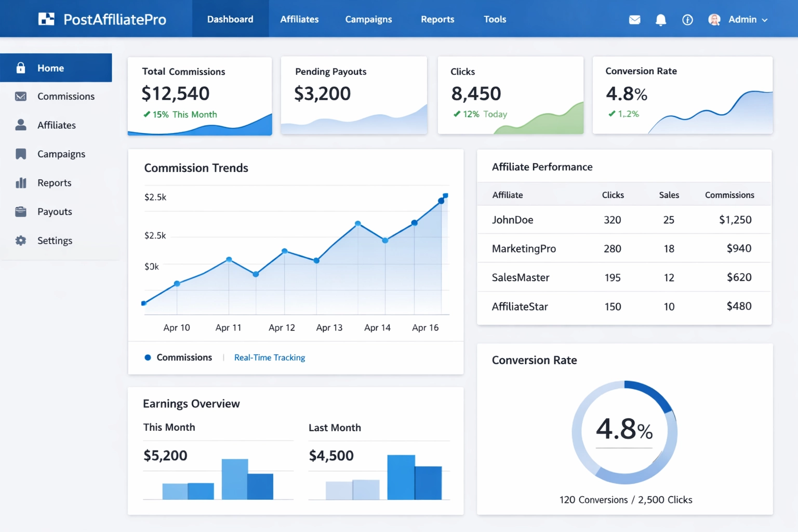Image resolution: width=798 pixels, height=532 pixels.
Task: Click the Payouts wallet icon in sidebar
Action: [x=20, y=211]
